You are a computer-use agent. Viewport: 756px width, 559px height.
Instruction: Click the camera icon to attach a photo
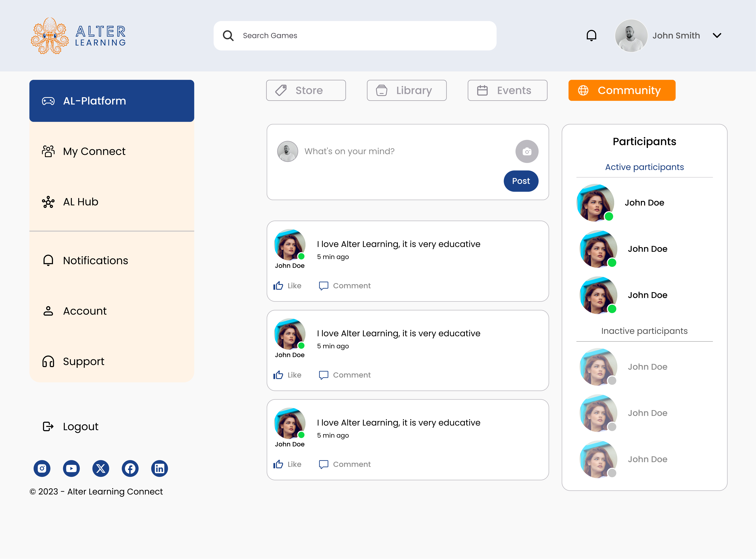coord(527,151)
